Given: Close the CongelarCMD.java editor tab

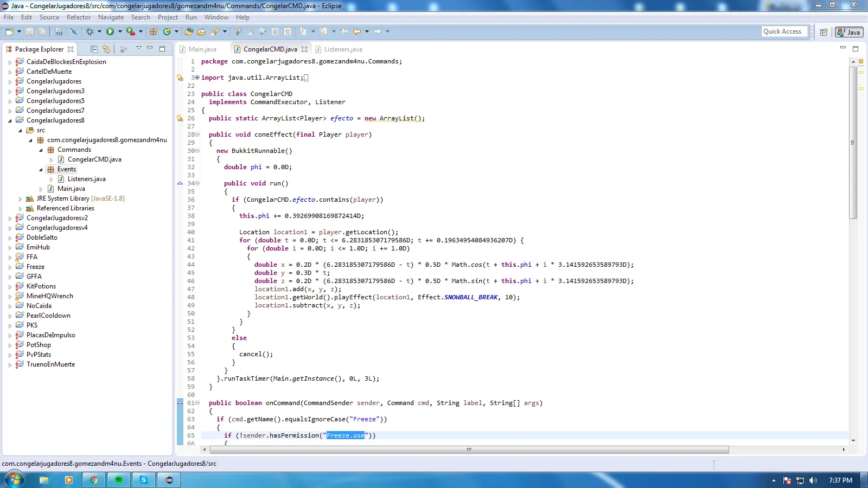Looking at the screenshot, I should coord(304,49).
